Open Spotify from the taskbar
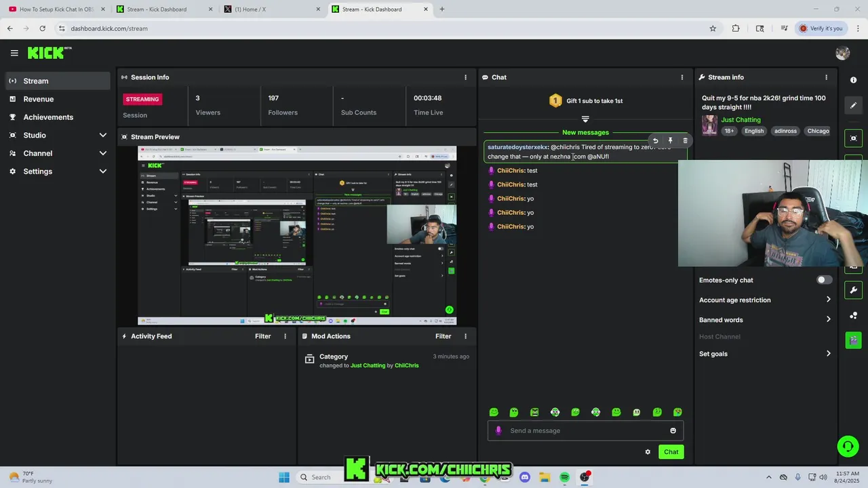Viewport: 868px width, 488px height. tap(565, 477)
